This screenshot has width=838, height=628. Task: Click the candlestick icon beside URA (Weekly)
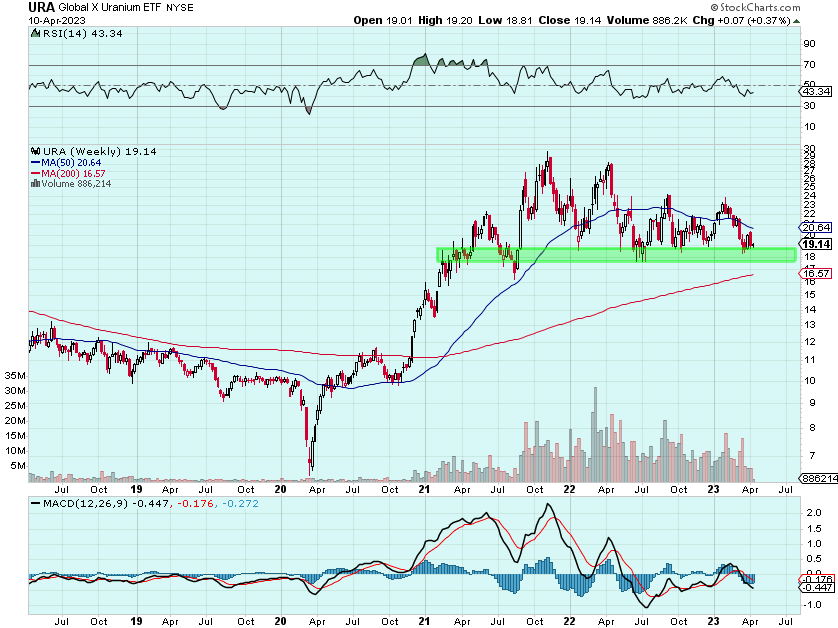(36, 151)
